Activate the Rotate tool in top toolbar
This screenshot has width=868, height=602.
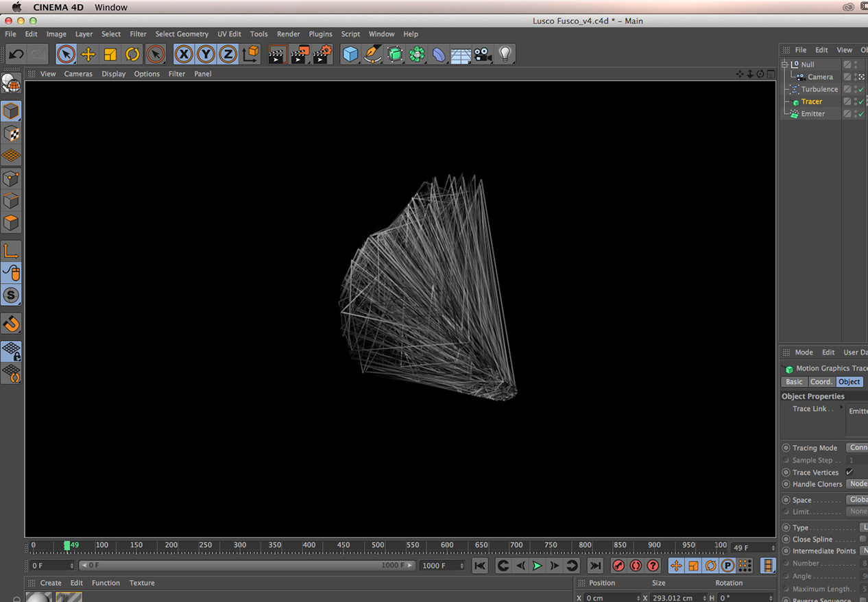132,54
